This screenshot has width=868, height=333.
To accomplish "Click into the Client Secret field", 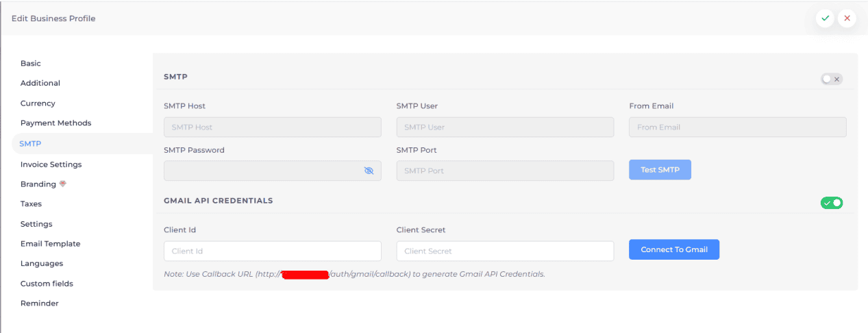I will [504, 251].
